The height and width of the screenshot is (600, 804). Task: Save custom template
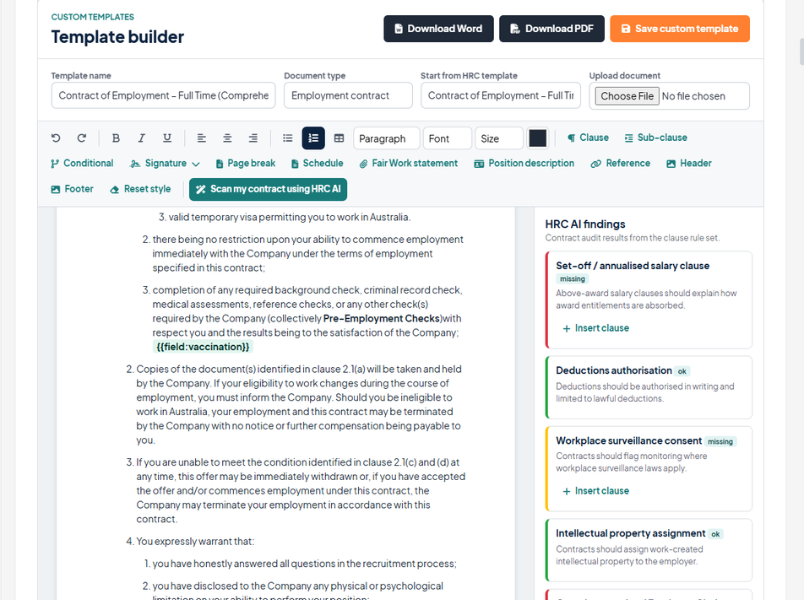coord(680,29)
